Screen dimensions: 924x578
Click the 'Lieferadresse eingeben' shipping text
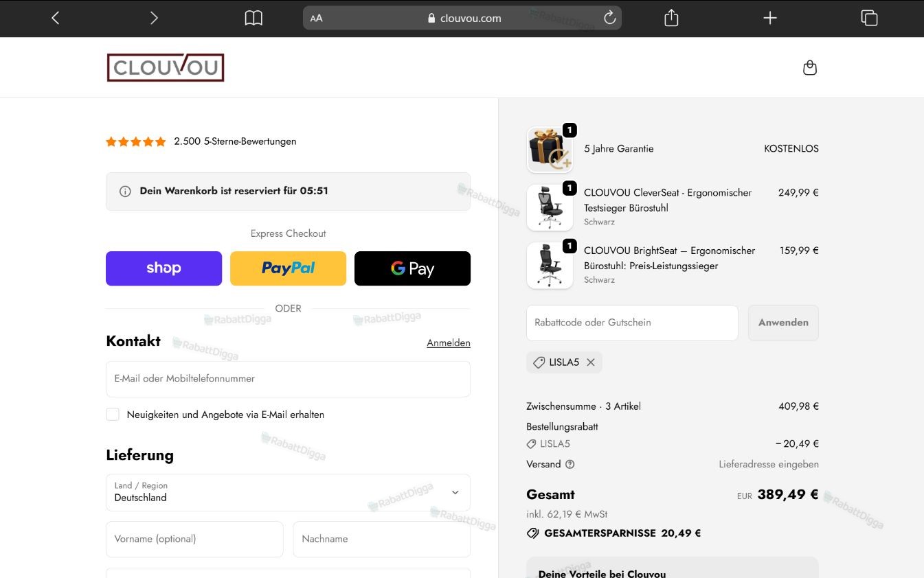769,464
